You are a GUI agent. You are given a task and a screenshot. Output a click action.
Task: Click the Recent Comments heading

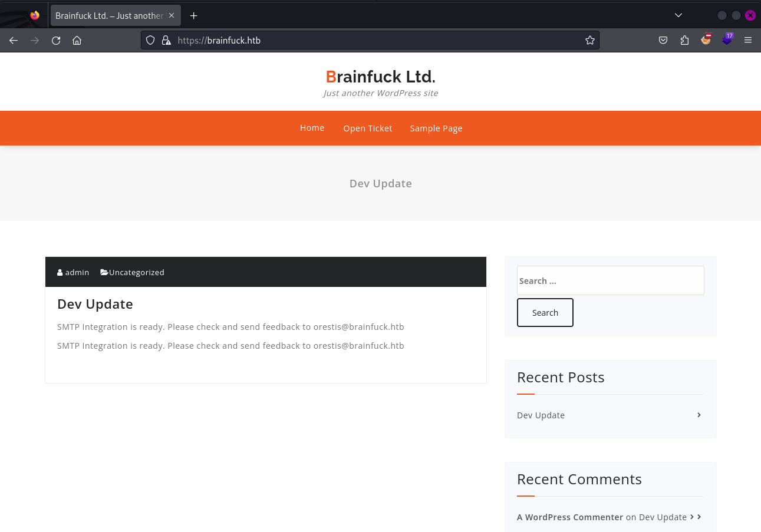pyautogui.click(x=579, y=479)
